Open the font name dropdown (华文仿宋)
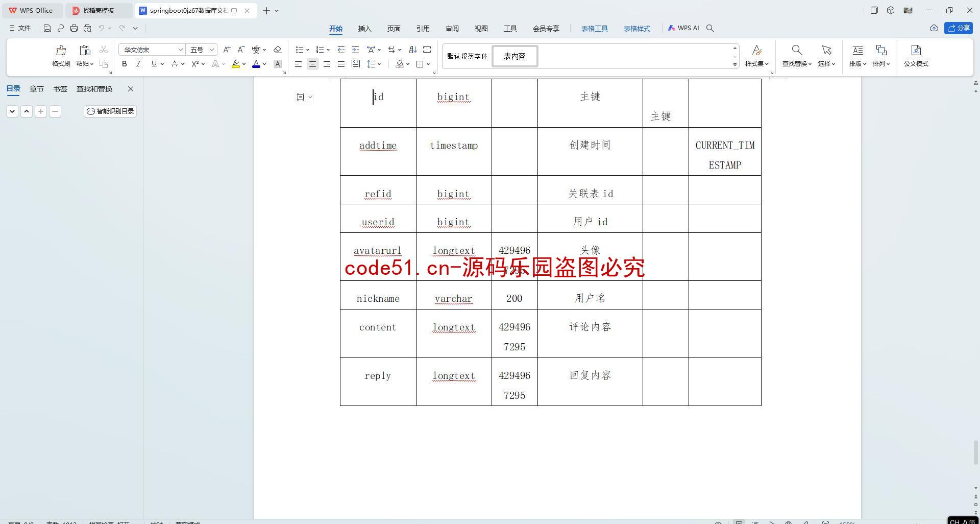Screen dimensions: 980x524 coord(180,50)
